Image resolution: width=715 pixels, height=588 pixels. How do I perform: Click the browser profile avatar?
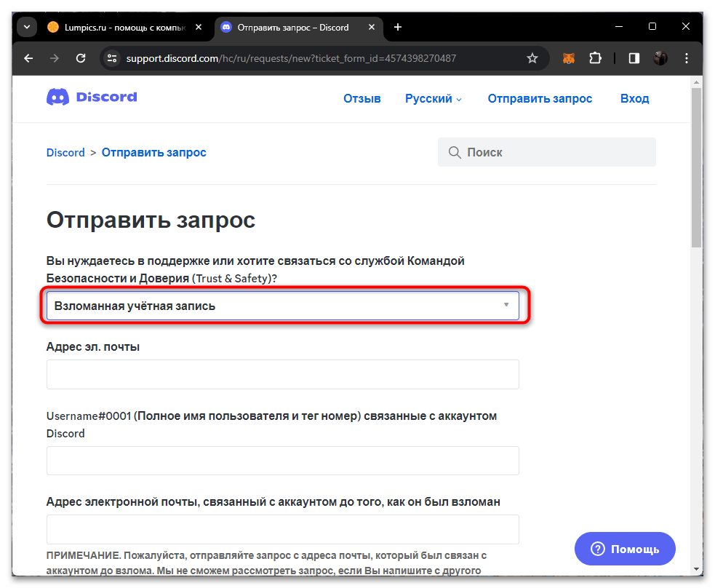(660, 57)
